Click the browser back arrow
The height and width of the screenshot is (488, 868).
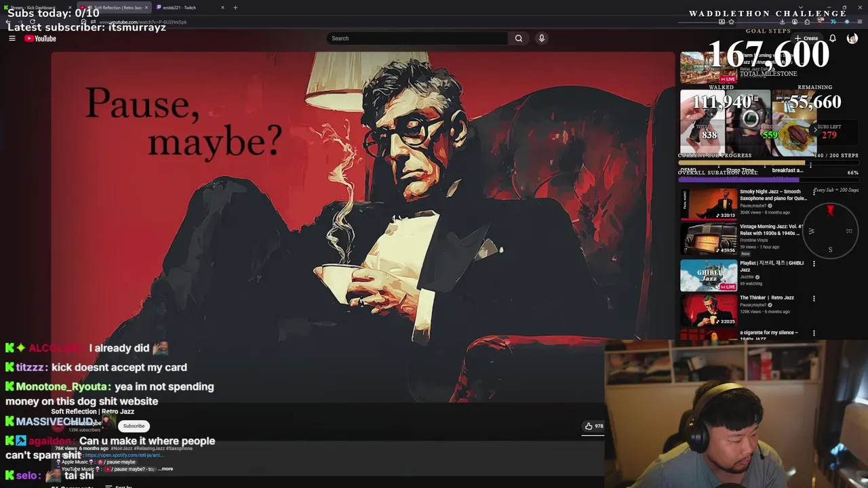[7, 22]
